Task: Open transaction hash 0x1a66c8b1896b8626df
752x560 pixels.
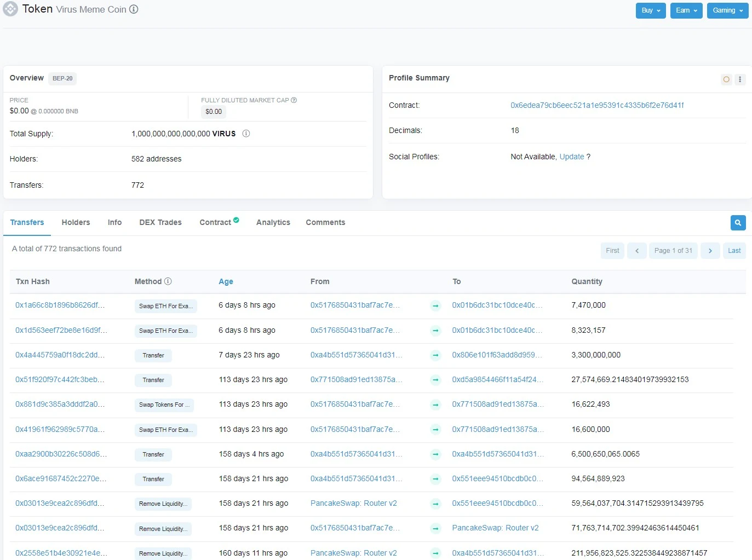Action: coord(60,305)
